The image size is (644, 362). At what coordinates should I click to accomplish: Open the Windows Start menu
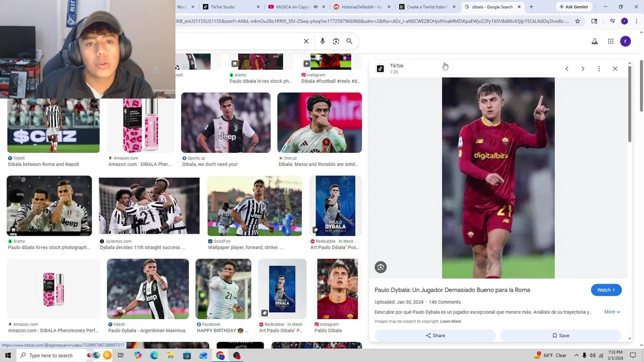point(8,355)
